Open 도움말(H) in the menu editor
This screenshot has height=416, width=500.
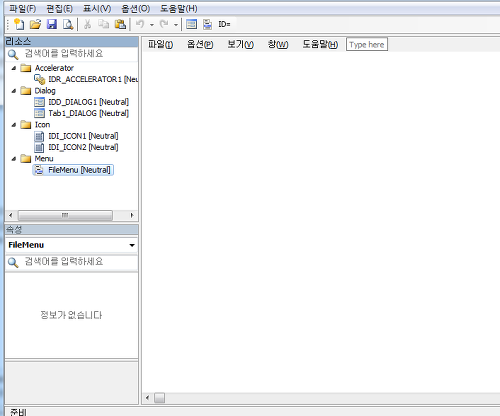[320, 44]
